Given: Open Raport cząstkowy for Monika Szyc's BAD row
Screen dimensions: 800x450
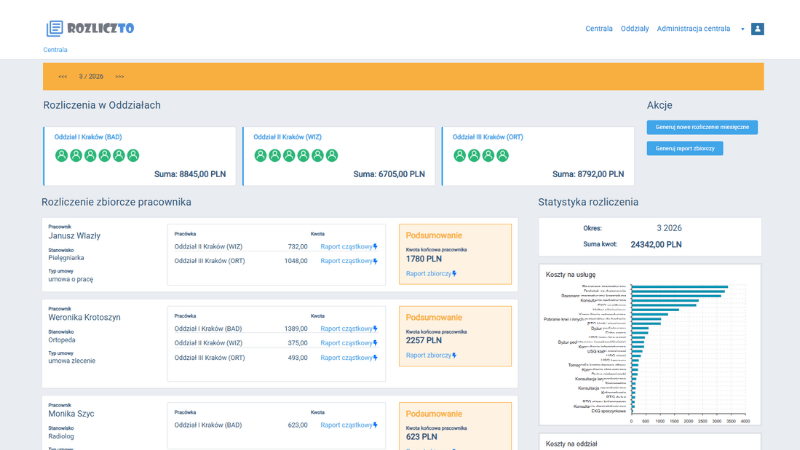Looking at the screenshot, I should [x=349, y=425].
